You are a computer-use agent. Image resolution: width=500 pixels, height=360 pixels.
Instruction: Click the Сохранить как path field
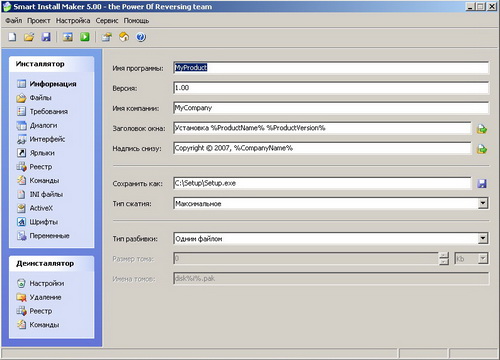322,183
